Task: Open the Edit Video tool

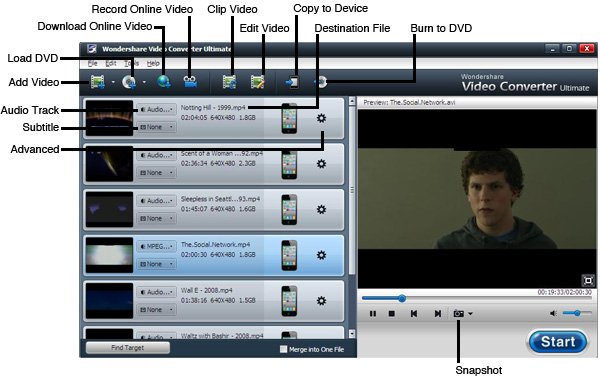Action: click(258, 81)
